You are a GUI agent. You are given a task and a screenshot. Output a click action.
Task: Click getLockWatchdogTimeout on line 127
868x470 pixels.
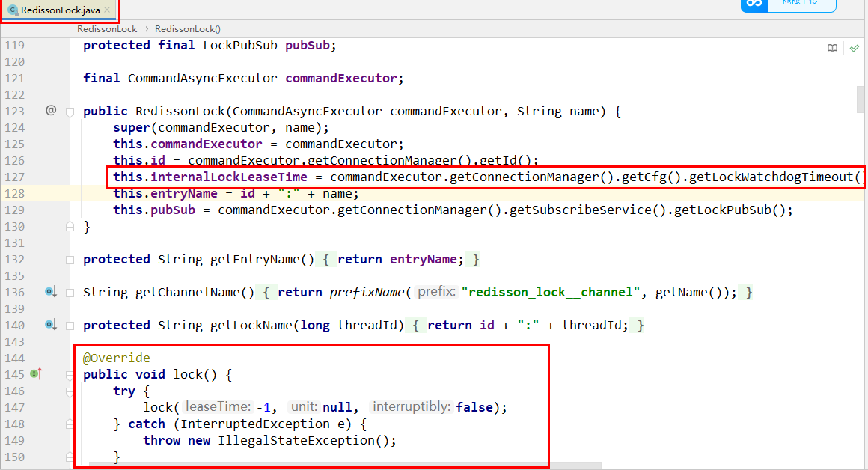pos(771,177)
